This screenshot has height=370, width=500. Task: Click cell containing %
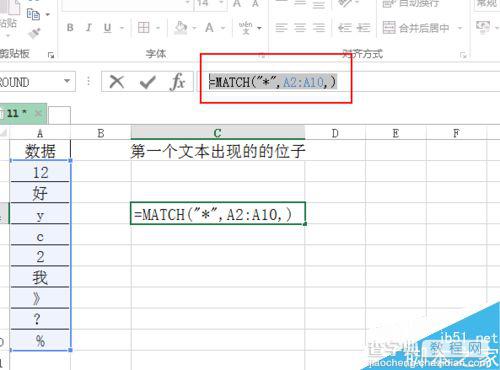40,340
